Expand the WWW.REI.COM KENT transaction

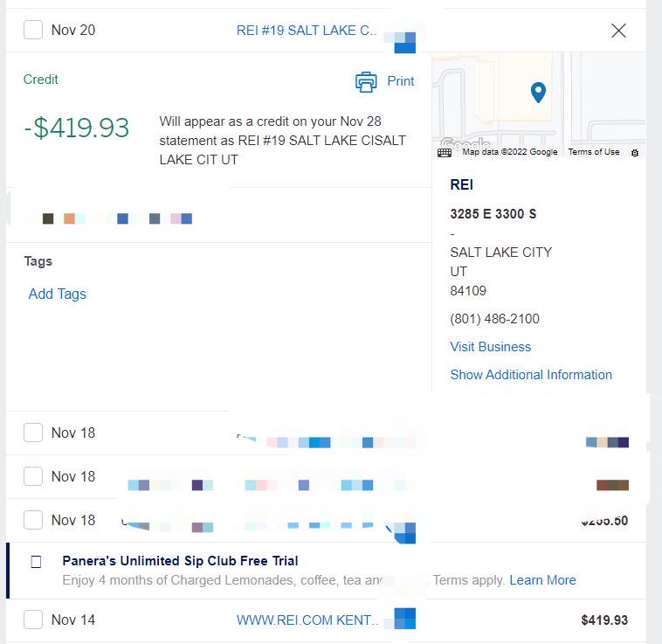(307, 620)
